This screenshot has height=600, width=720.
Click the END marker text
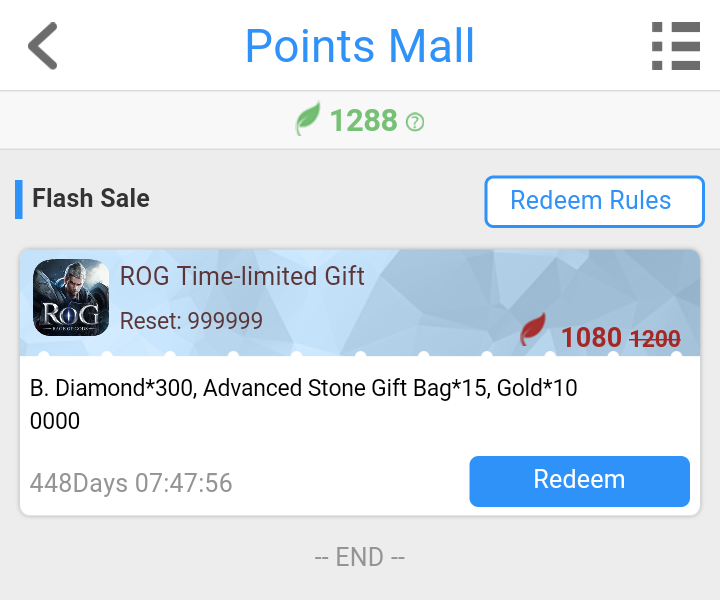360,557
